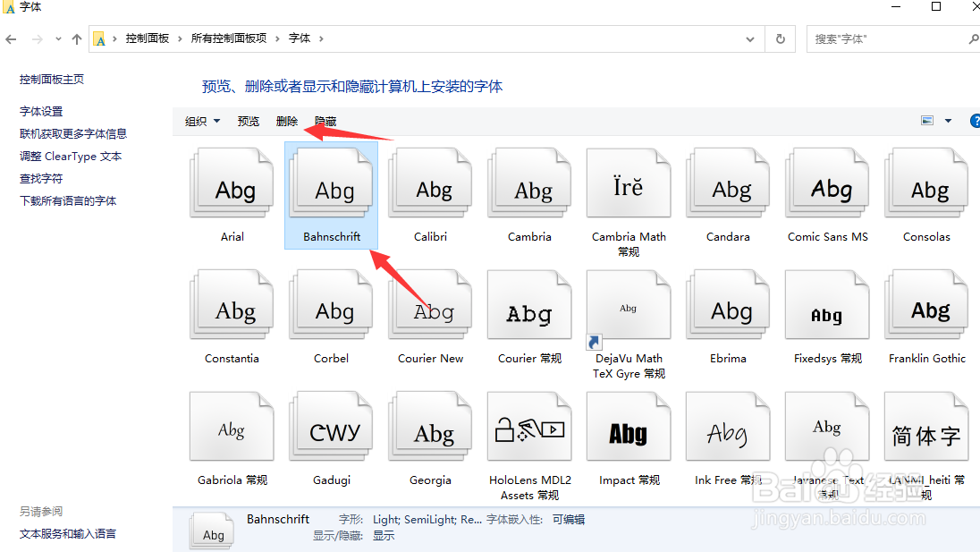Select the Cambria Math font icon
The image size is (980, 552).
(629, 183)
